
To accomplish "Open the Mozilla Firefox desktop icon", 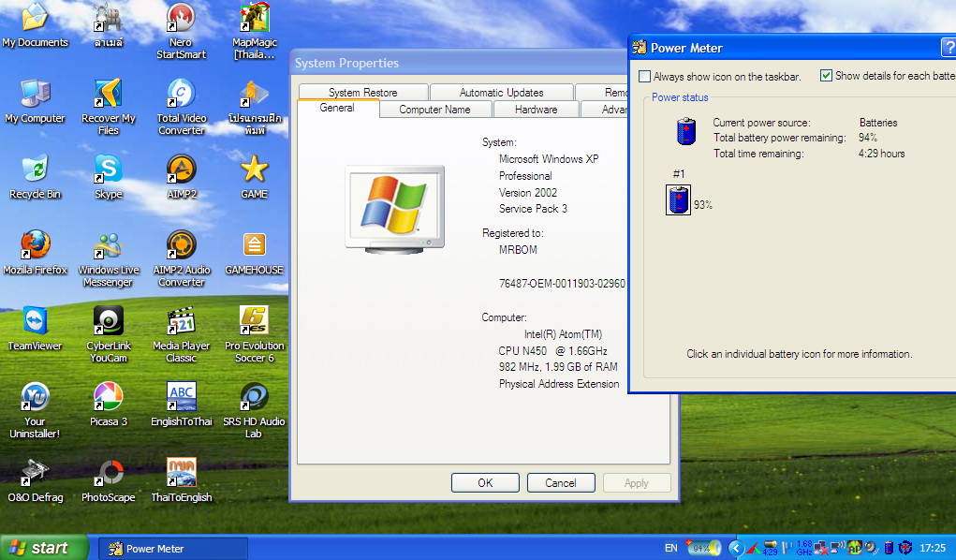I will [35, 246].
